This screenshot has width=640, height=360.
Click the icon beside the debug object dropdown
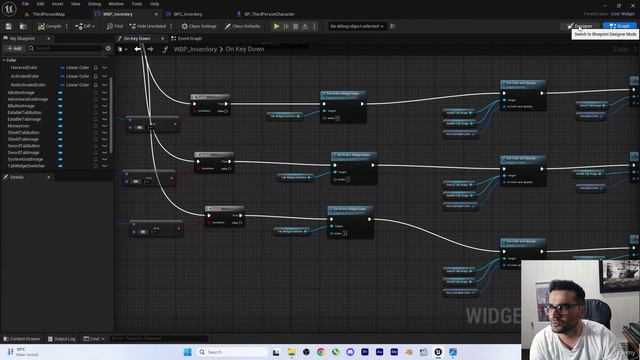(x=393, y=26)
